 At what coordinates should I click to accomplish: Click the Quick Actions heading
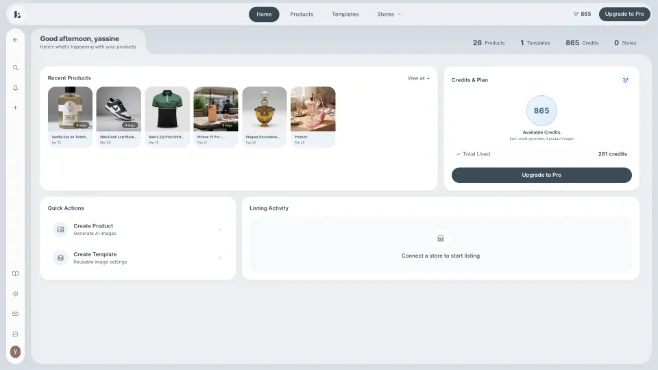(66, 208)
